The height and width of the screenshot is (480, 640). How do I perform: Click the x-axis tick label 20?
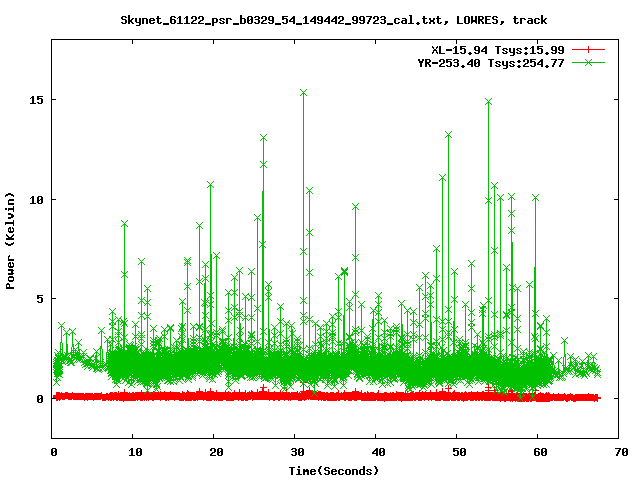[x=215, y=451]
